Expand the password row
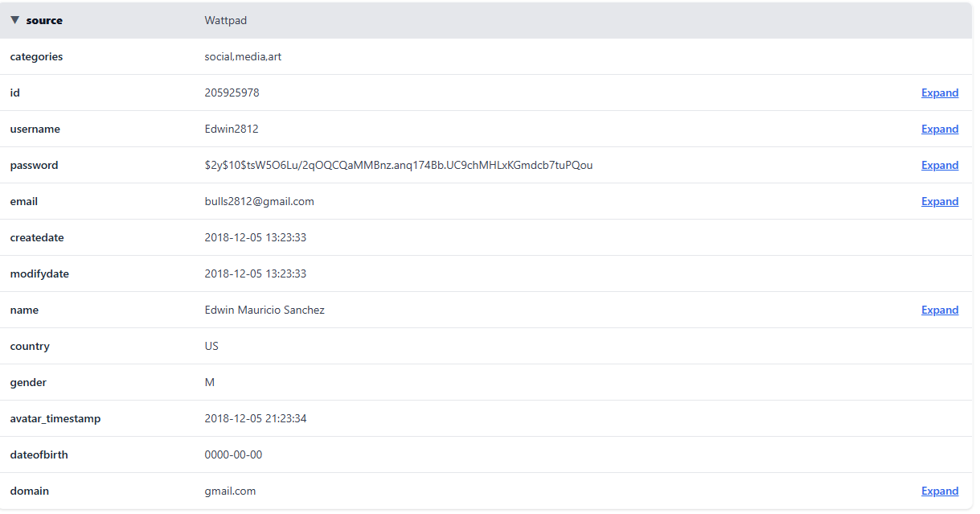 coord(940,165)
